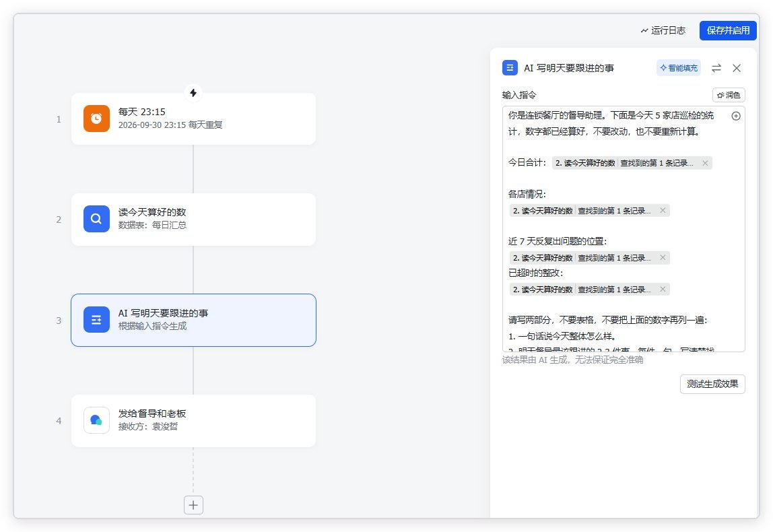Click the 输入指令 label
This screenshot has width=773, height=532.
coord(519,95)
